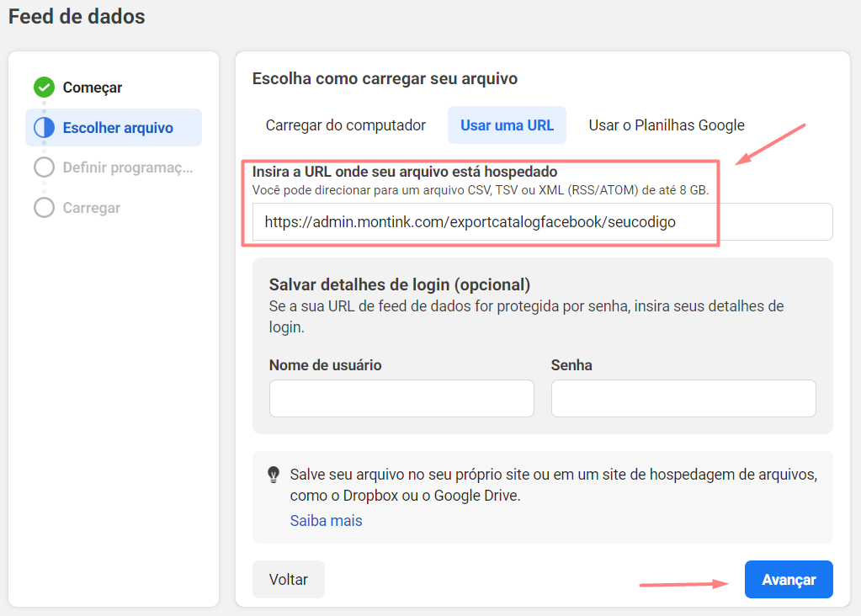
Task: Select the Escolher arquivo step
Action: [118, 128]
